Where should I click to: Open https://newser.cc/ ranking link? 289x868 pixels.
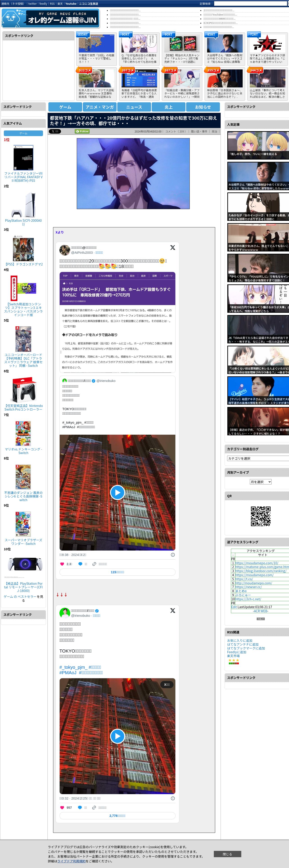pos(248,587)
